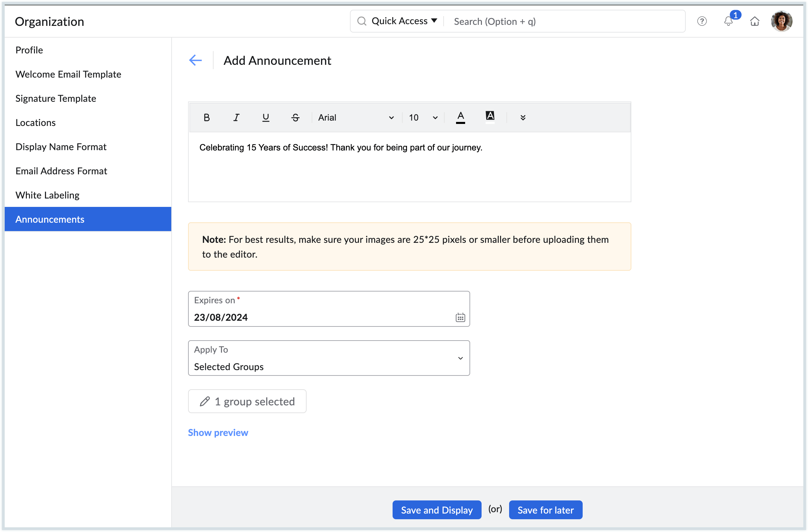Click the calendar icon for expiry date

coord(460,317)
